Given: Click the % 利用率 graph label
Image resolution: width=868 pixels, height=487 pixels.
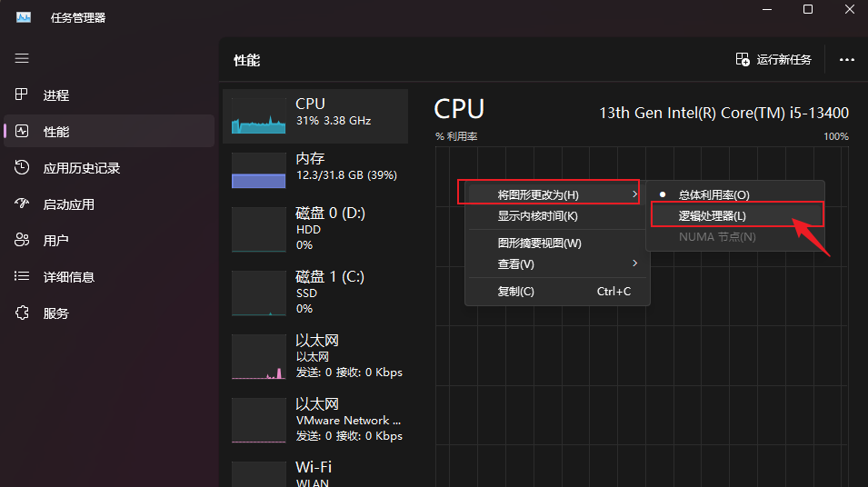Looking at the screenshot, I should (x=456, y=136).
